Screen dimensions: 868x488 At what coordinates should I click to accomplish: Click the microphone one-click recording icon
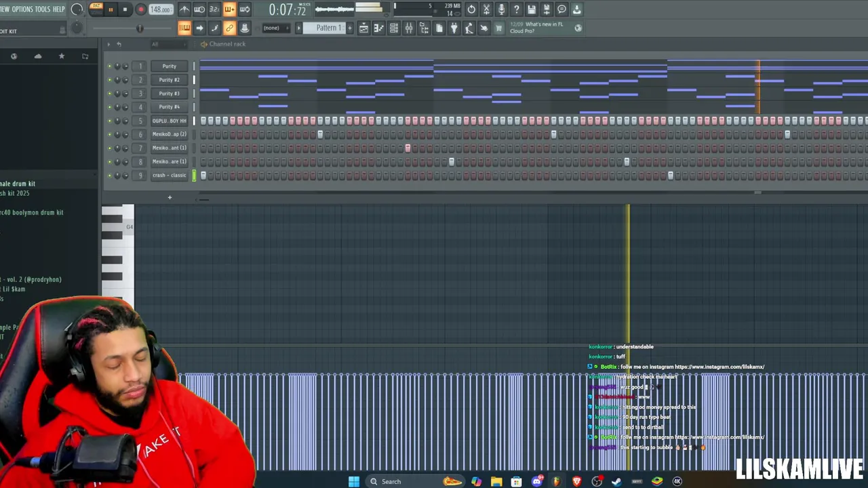tap(501, 9)
